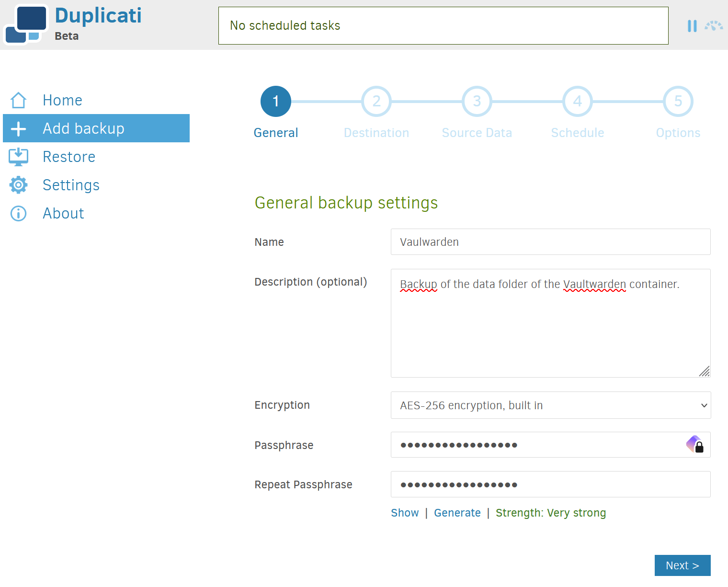The width and height of the screenshot is (728, 587).
Task: Go to step 2 Destination circle
Action: pyautogui.click(x=376, y=101)
